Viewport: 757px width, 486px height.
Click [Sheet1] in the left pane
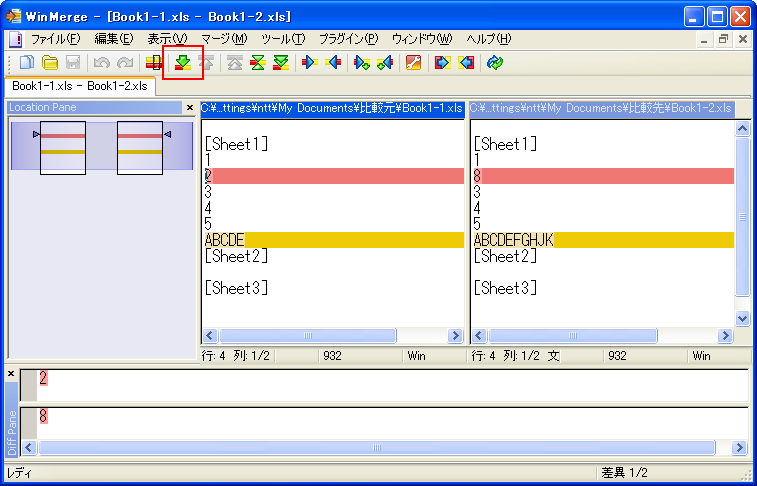pyautogui.click(x=236, y=144)
